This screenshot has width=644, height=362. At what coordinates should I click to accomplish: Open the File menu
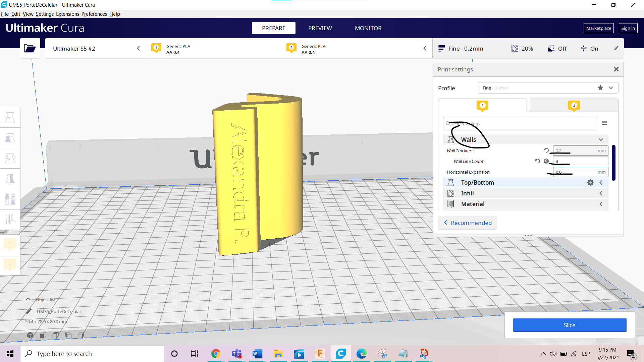click(x=5, y=14)
